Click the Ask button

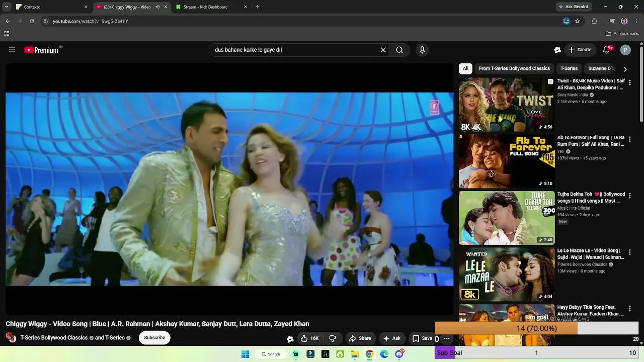pos(392,338)
